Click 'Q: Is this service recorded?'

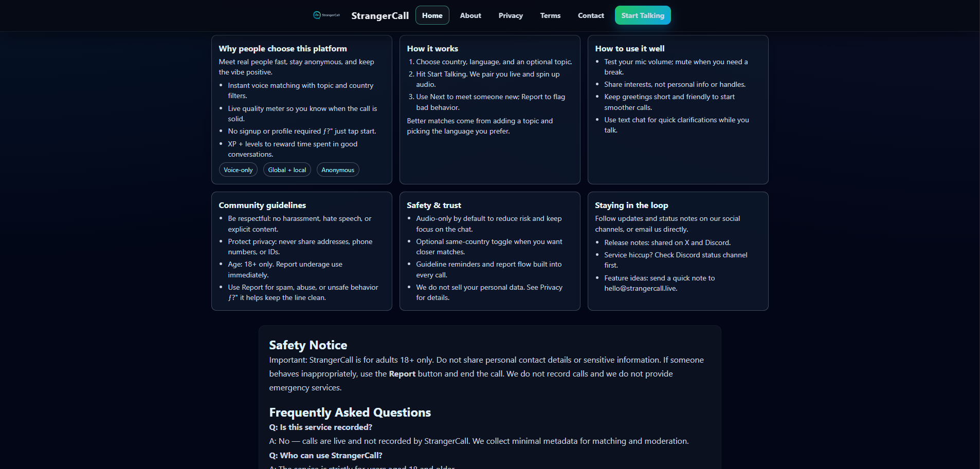(x=320, y=427)
